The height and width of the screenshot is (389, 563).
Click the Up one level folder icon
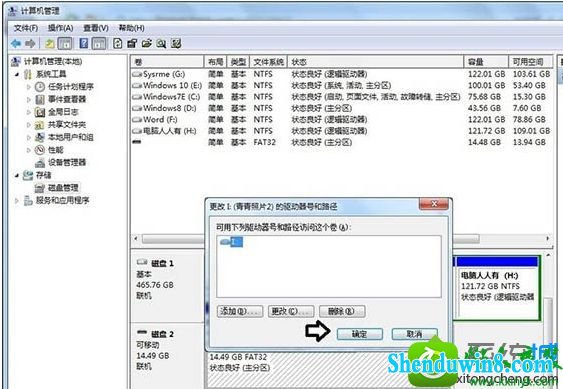50,43
